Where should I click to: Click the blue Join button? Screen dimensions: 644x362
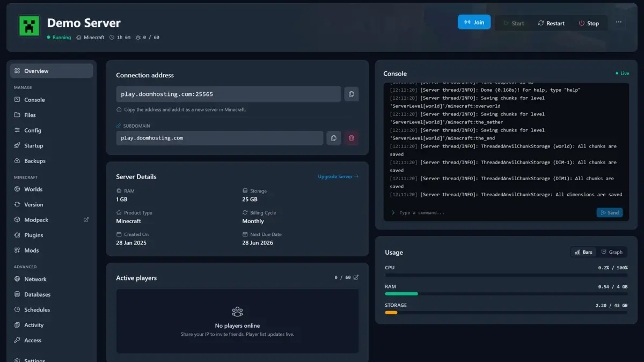(474, 22)
